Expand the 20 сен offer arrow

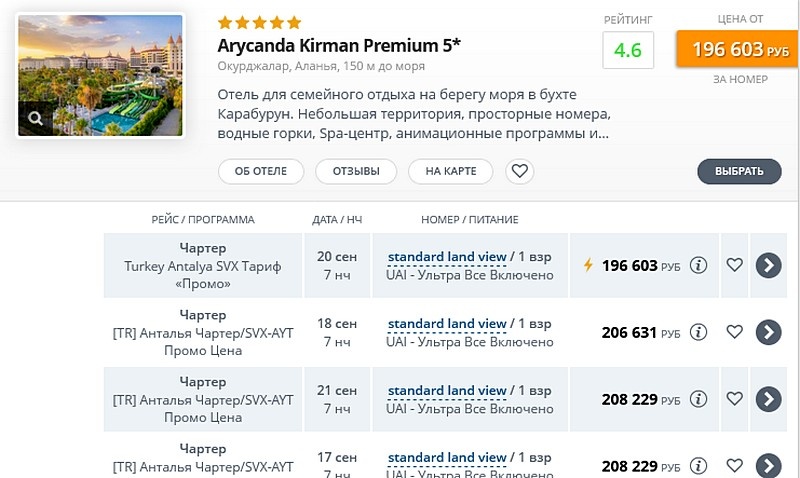768,265
